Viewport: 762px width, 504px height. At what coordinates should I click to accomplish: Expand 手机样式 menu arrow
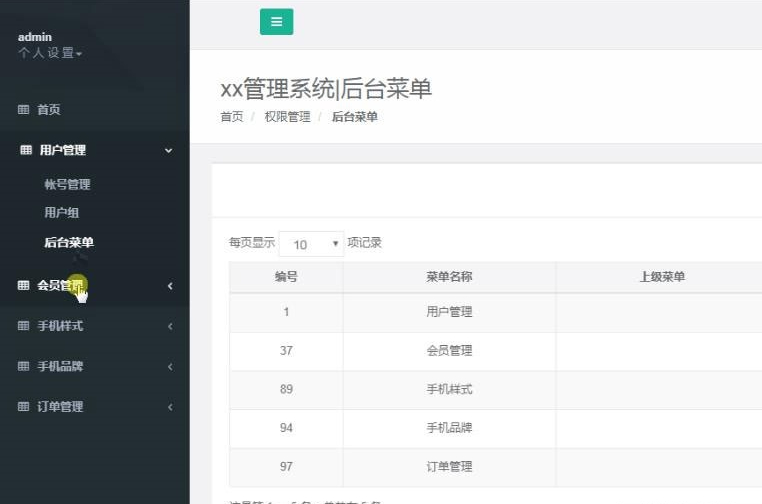(x=170, y=326)
